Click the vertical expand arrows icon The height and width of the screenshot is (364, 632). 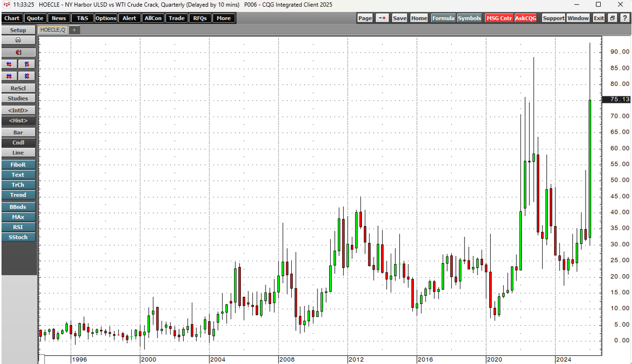[x=27, y=64]
